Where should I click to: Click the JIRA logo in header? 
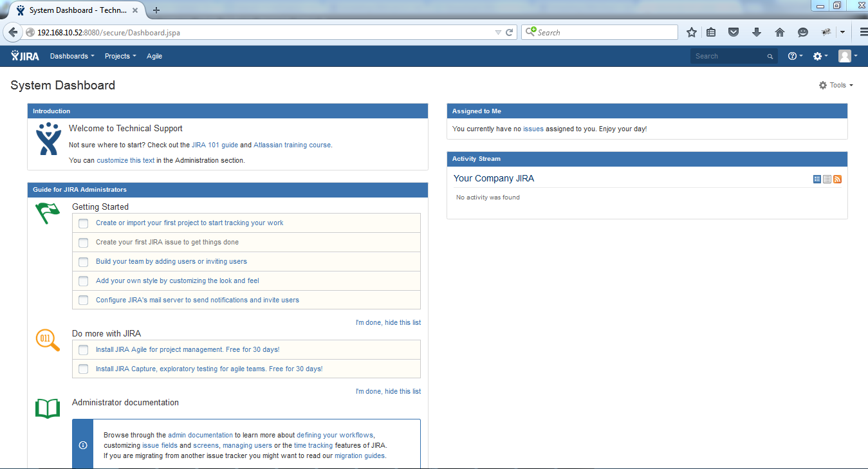[25, 56]
